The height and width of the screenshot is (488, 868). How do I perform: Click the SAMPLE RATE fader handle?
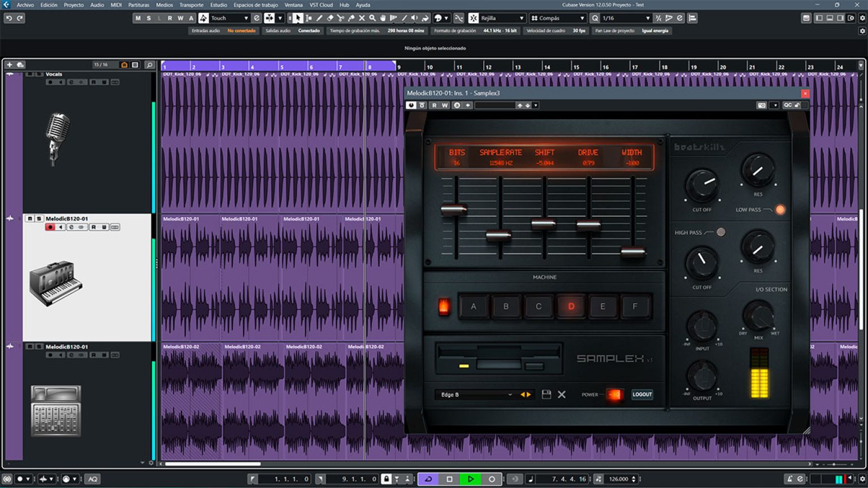pyautogui.click(x=498, y=236)
